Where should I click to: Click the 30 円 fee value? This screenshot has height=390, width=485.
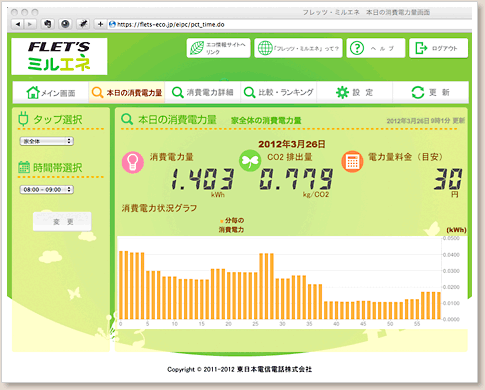click(448, 179)
